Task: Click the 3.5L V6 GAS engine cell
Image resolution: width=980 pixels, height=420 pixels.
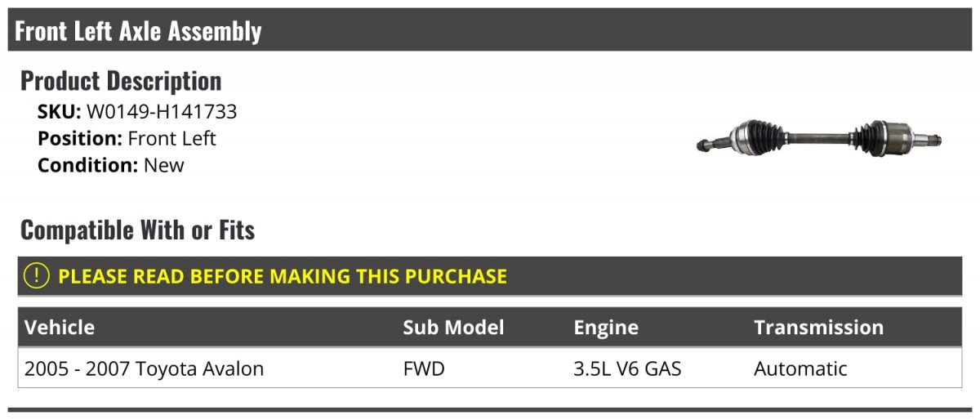Action: click(x=627, y=369)
